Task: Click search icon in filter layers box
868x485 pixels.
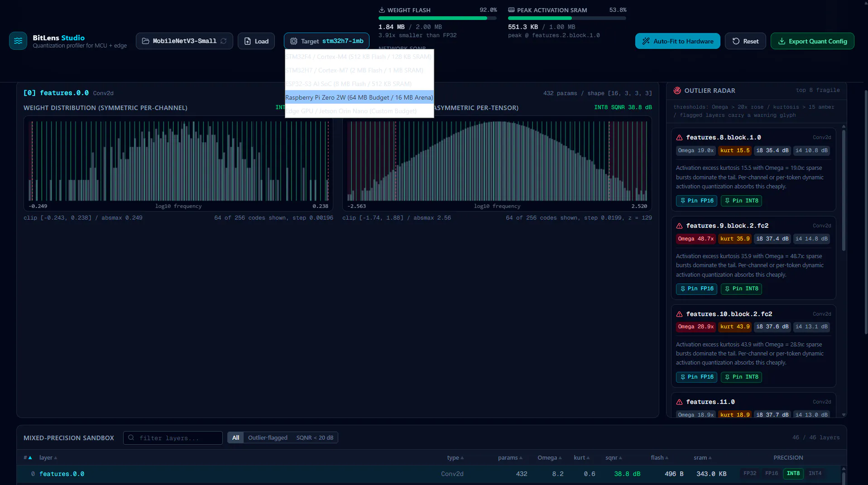Action: click(131, 438)
